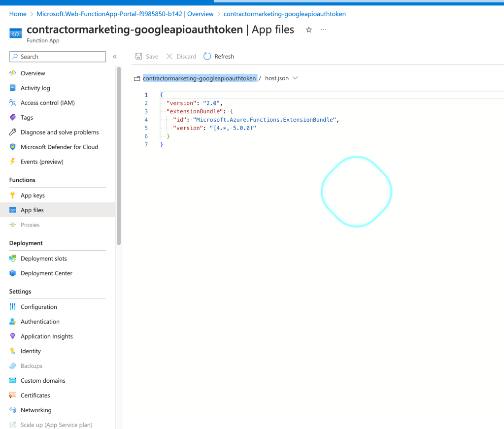Click the Certificates icon
Image resolution: width=504 pixels, height=429 pixels.
[12, 395]
